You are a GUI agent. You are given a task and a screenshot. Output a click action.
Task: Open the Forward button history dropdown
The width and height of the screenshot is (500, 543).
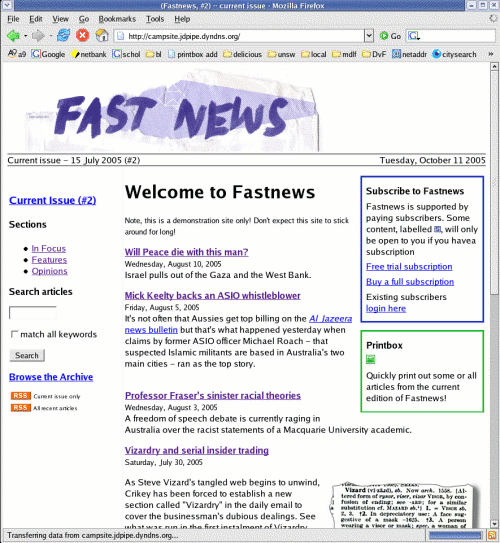[51, 36]
